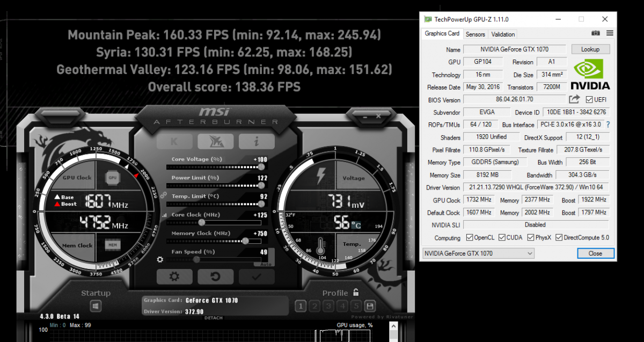
Task: Click the Boost value 1922 MHz
Action: [x=594, y=200]
